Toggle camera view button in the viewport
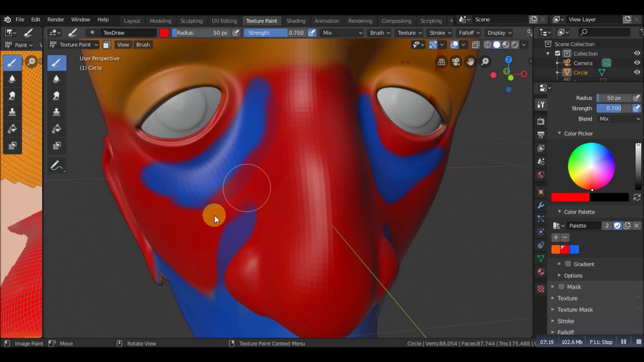Screen dimensions: 644x362 (x=456, y=62)
